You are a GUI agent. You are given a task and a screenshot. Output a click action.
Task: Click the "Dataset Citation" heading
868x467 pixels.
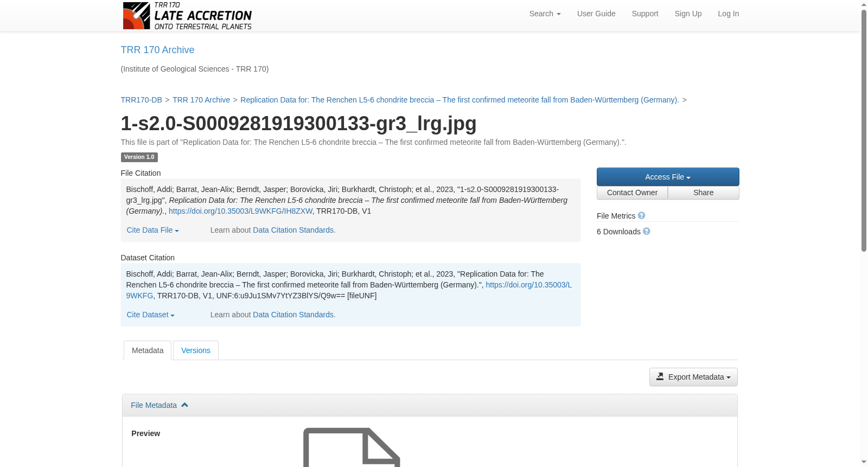click(148, 258)
